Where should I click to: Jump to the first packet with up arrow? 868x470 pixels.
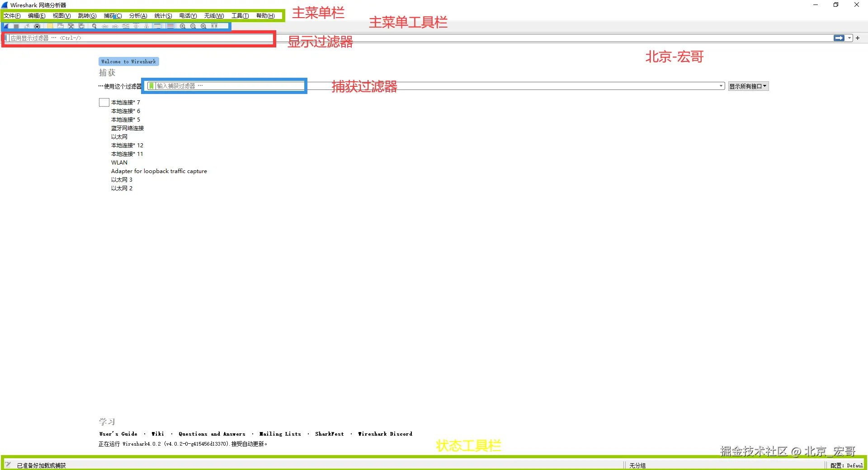coord(136,26)
